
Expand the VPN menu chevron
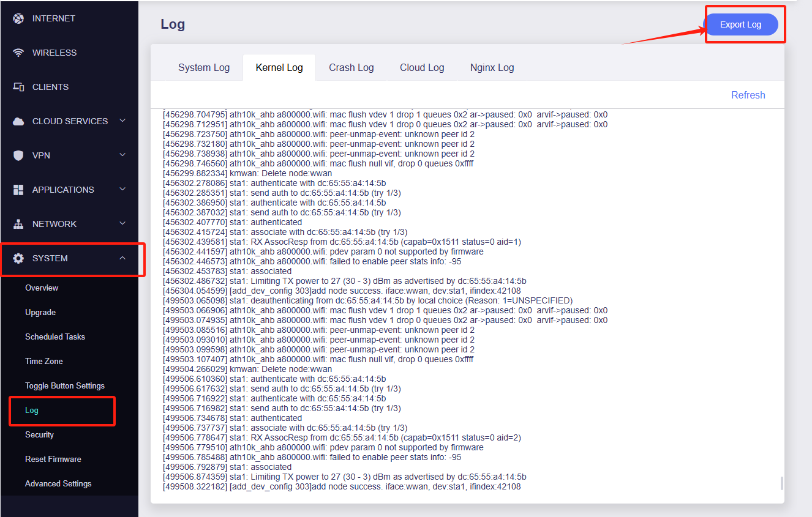[x=122, y=155]
